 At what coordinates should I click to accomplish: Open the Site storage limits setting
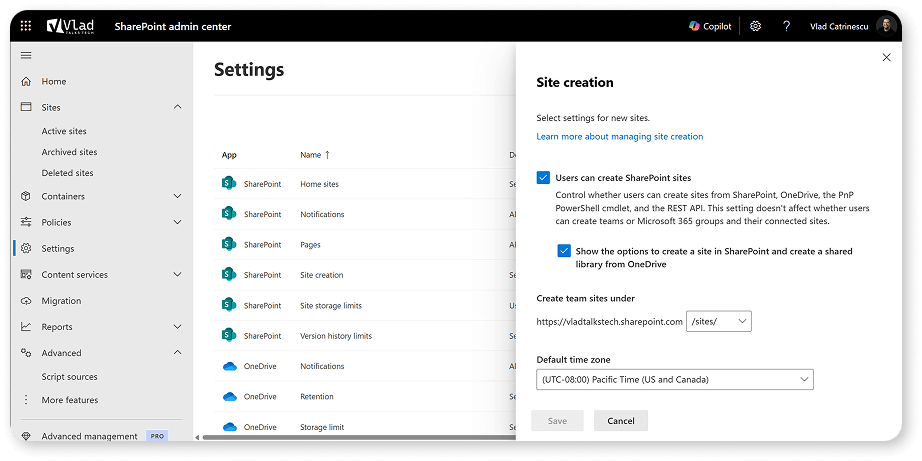[x=330, y=305]
